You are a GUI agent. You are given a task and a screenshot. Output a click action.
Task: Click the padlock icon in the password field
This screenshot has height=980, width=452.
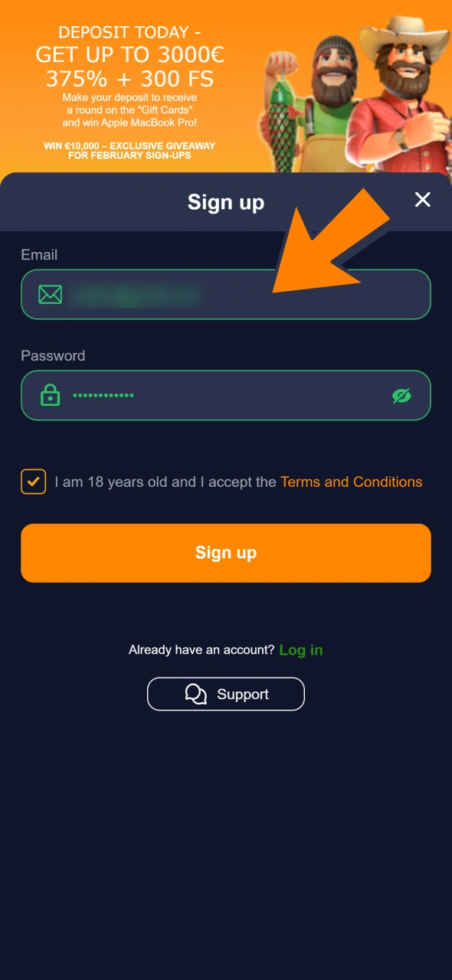tap(50, 395)
